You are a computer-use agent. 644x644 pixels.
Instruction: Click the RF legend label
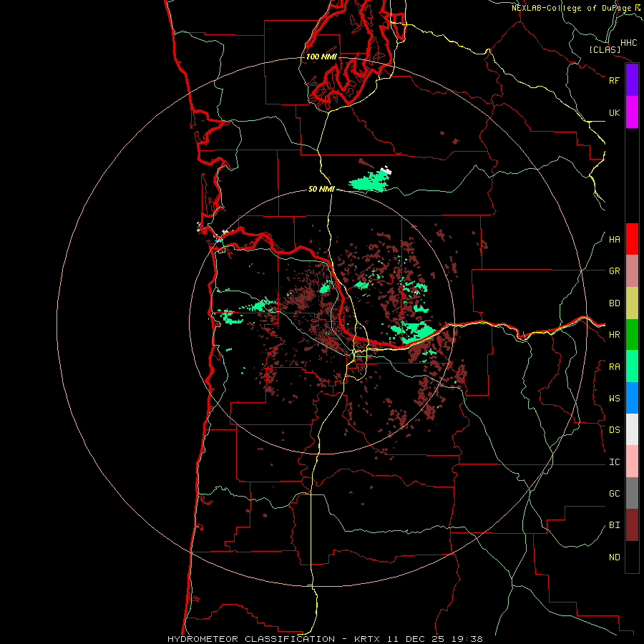pyautogui.click(x=614, y=80)
